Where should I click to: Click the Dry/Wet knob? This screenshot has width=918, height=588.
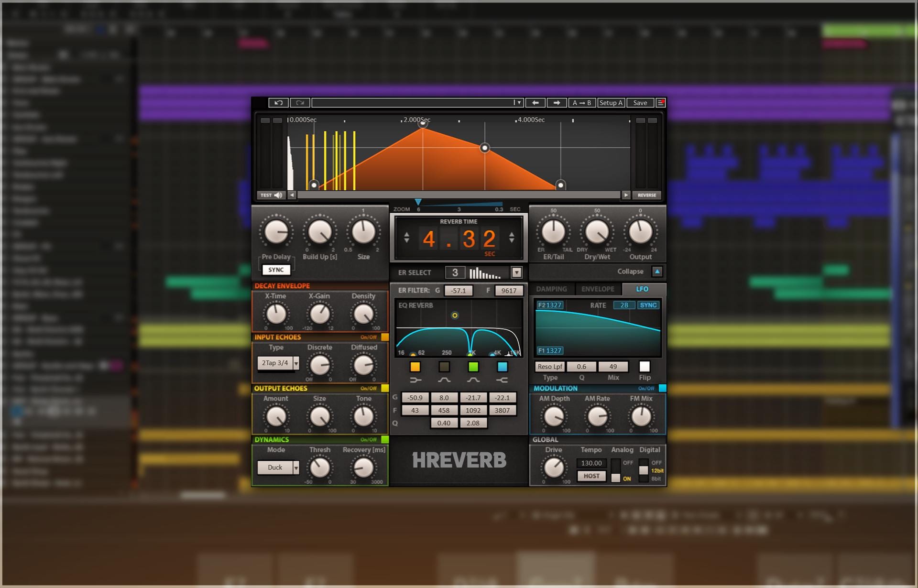[x=597, y=232]
